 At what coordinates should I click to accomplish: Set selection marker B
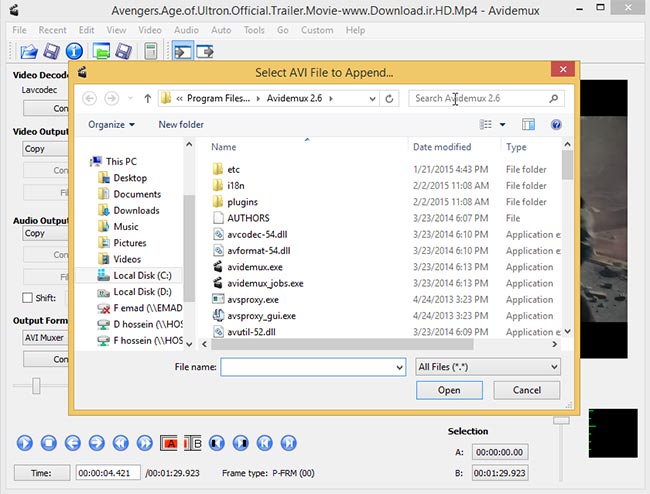click(x=193, y=442)
